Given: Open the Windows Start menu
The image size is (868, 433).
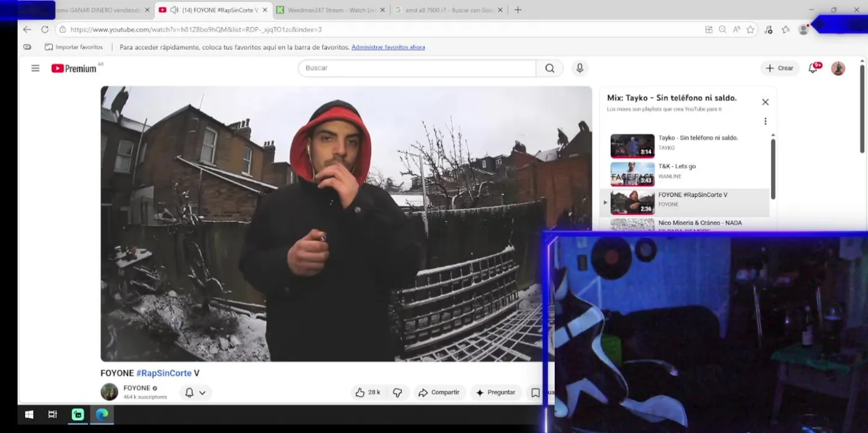Looking at the screenshot, I should pos(29,414).
